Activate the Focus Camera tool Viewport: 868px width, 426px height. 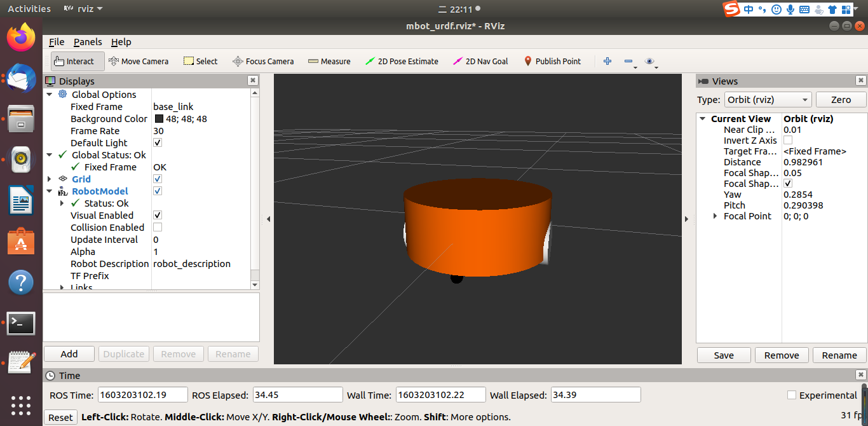coord(263,61)
